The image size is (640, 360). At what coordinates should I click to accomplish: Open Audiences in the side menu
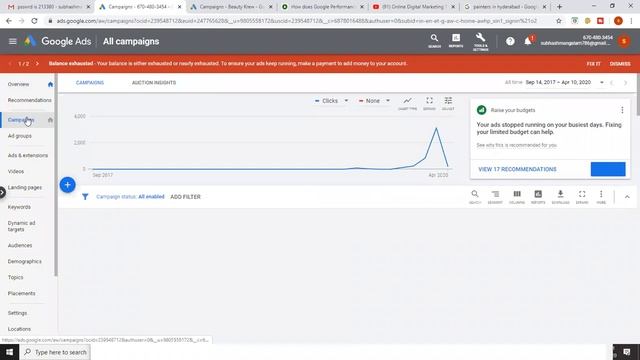point(20,246)
